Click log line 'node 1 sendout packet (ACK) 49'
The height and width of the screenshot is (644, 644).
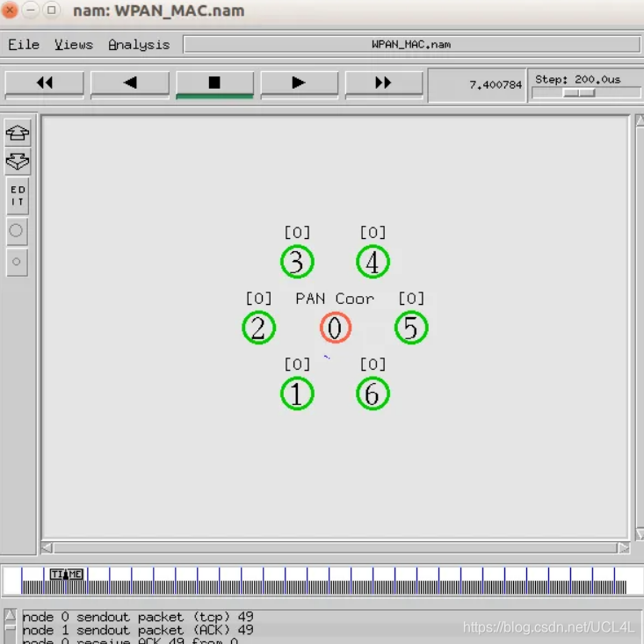coord(138,630)
